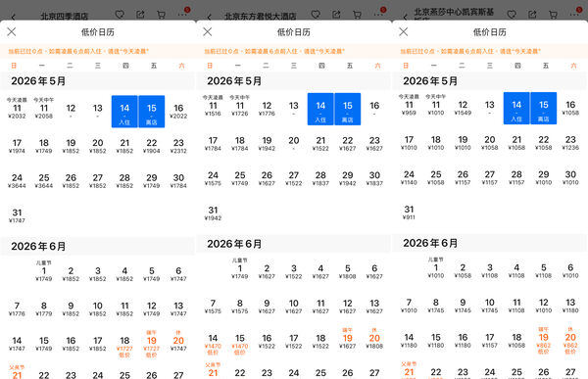Pick May 12 priced ¥1549 in 凯宾斯基 calendar
Viewport: 588px width, 379px height.
pos(463,108)
